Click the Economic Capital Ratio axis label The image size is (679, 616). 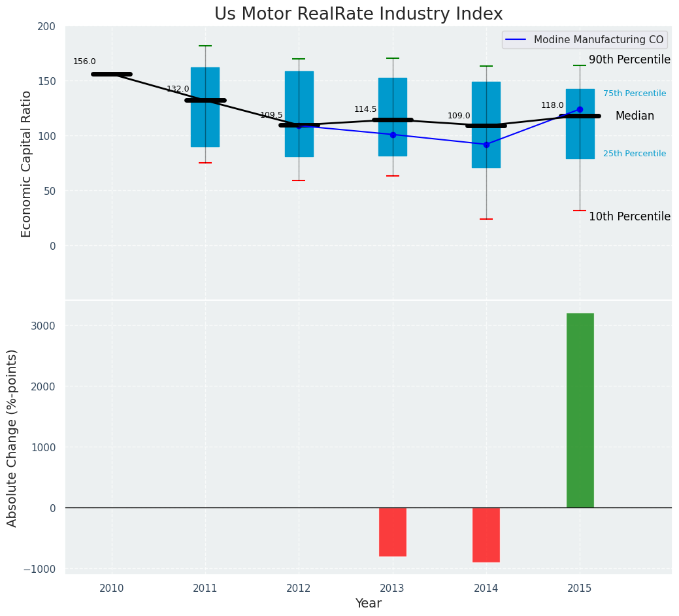point(26,163)
